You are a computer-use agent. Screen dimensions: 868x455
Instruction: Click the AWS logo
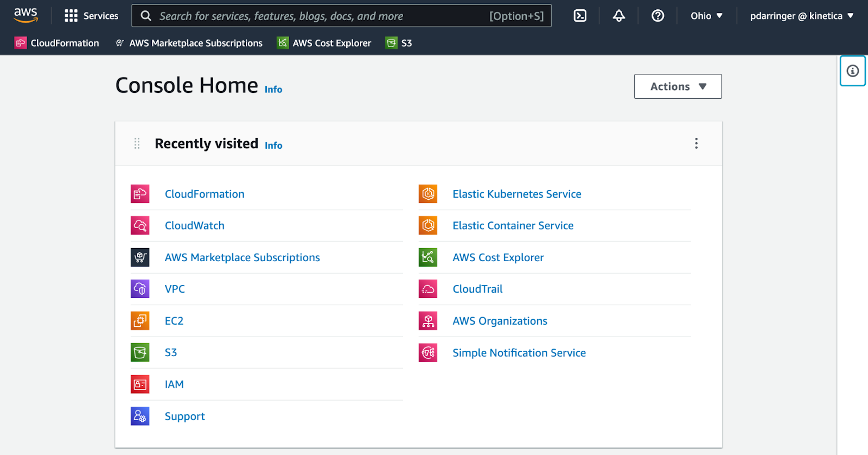(25, 15)
